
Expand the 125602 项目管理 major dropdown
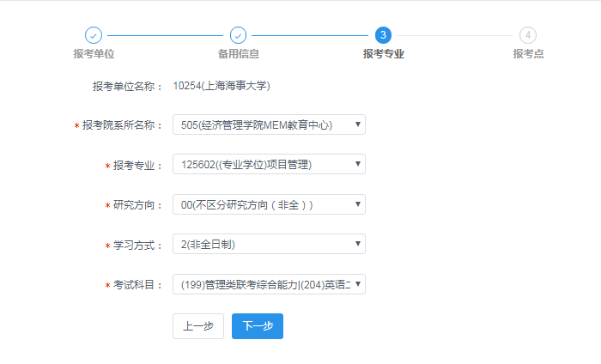tap(269, 164)
